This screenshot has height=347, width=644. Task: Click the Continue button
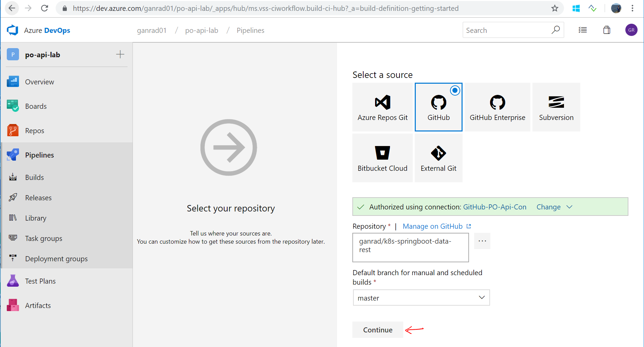[x=378, y=330]
